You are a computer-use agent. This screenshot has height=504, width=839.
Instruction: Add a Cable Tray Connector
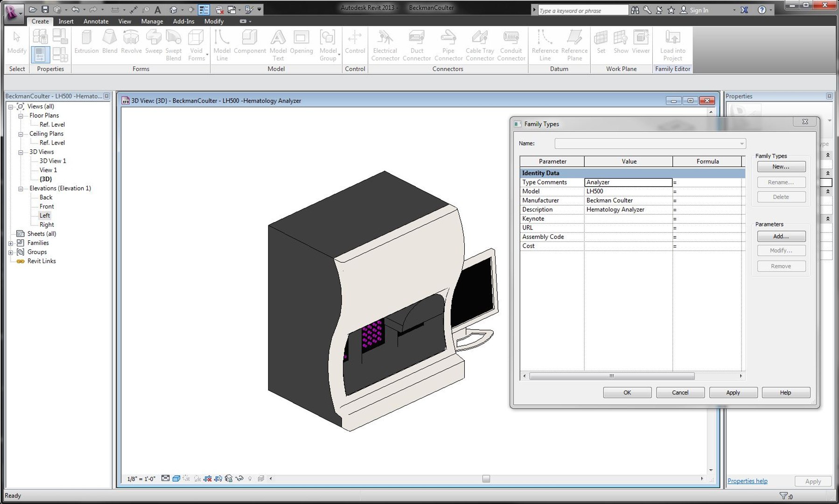pos(480,45)
